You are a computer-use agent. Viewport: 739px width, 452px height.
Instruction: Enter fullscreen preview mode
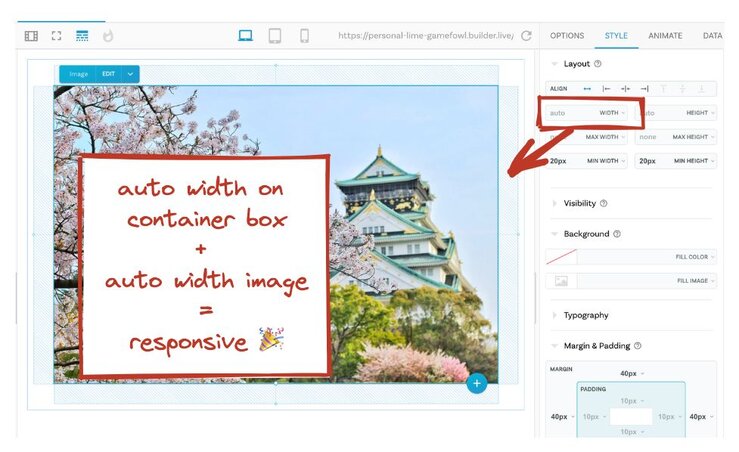click(x=57, y=36)
